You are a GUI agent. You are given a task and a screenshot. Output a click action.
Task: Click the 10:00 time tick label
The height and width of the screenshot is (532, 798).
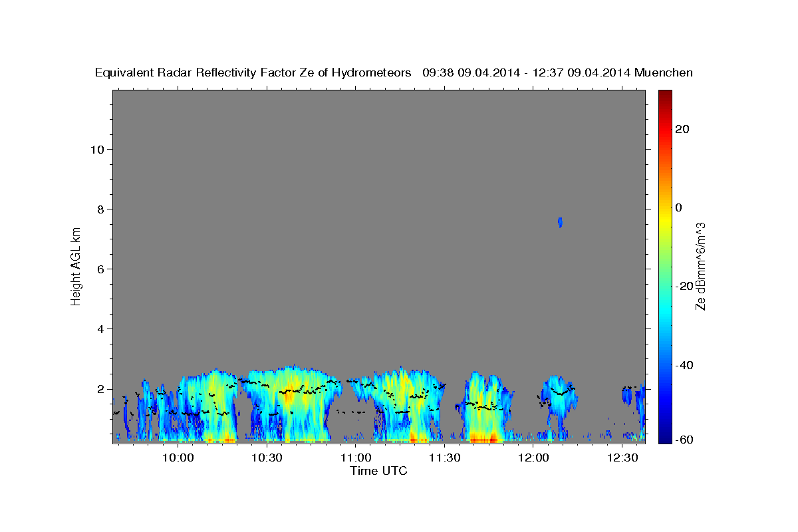[x=178, y=458]
